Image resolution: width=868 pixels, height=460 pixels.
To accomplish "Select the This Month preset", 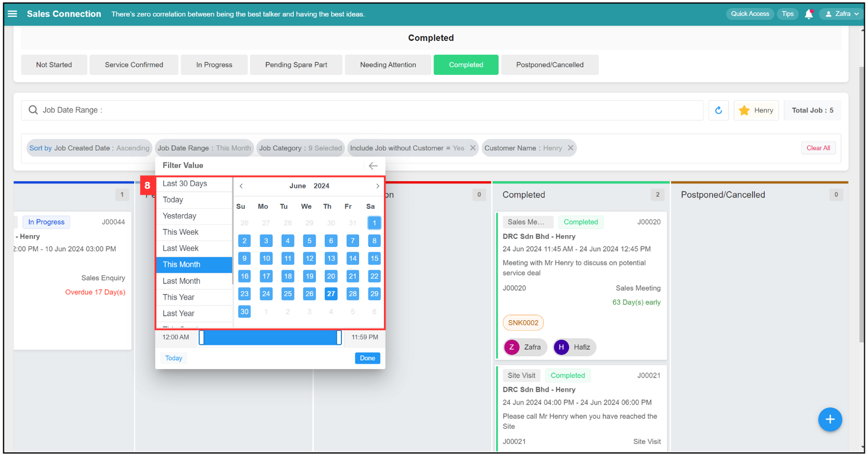I will click(x=194, y=265).
